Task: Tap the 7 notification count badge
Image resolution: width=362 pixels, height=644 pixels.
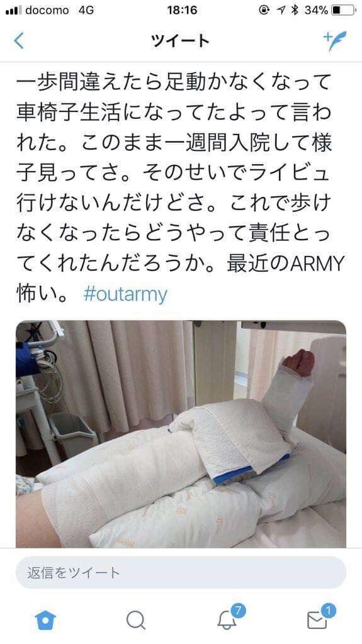Action: pos(237,611)
